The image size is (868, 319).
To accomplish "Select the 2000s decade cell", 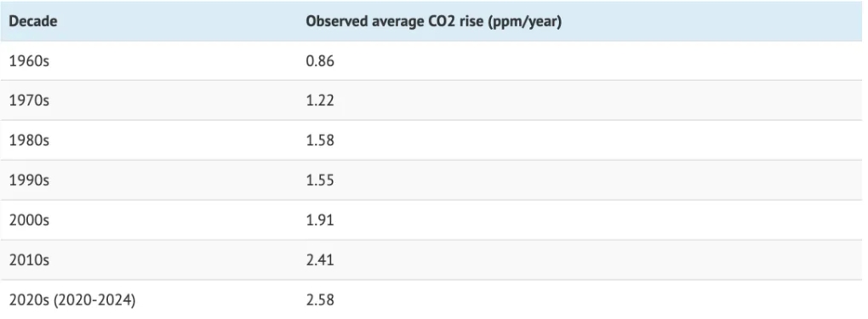I will (x=149, y=220).
